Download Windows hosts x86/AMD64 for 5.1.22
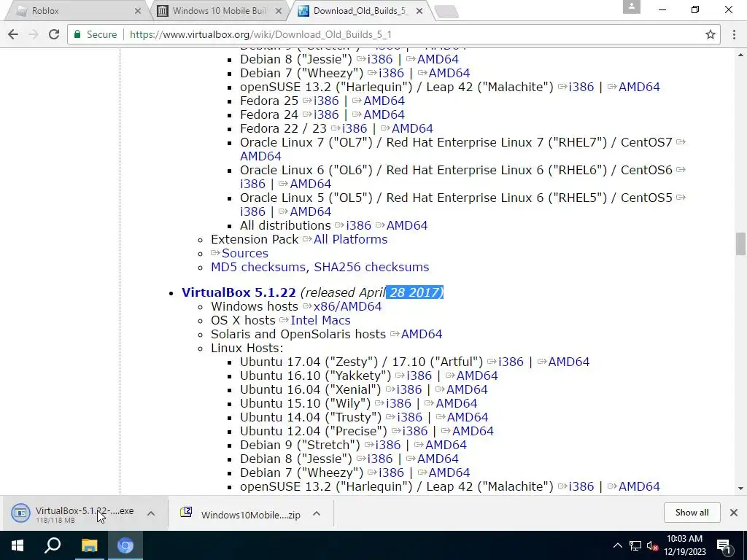This screenshot has height=560, width=747. 347,306
